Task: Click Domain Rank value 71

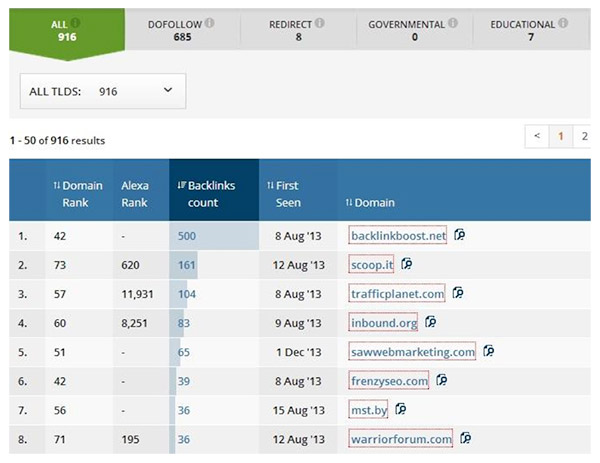Action: pyautogui.click(x=60, y=439)
